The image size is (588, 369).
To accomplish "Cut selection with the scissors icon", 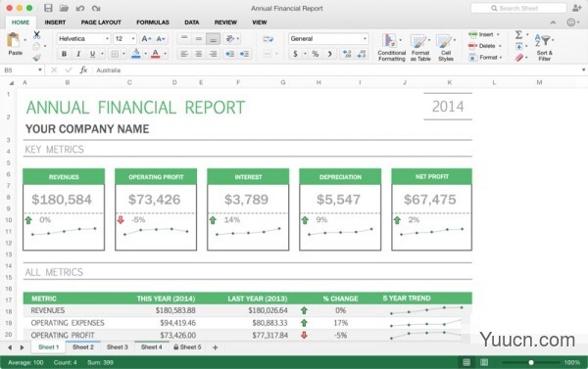I will pyautogui.click(x=36, y=35).
